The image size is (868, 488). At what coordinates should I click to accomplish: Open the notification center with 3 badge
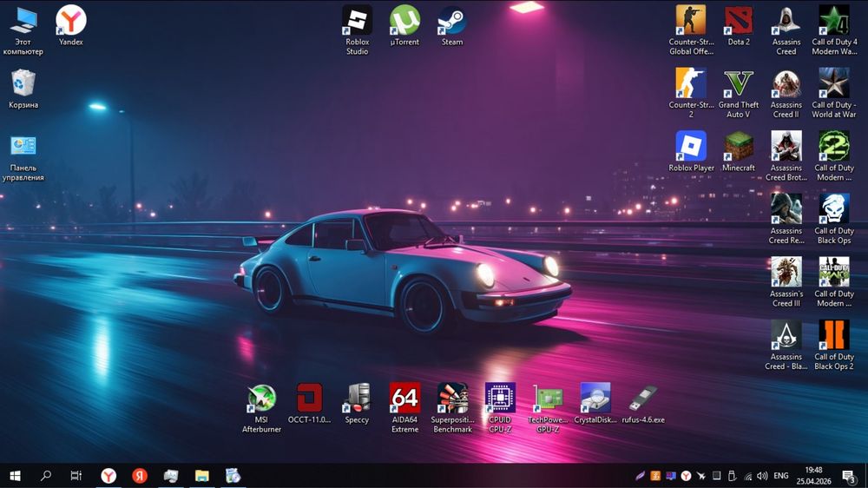pyautogui.click(x=849, y=475)
